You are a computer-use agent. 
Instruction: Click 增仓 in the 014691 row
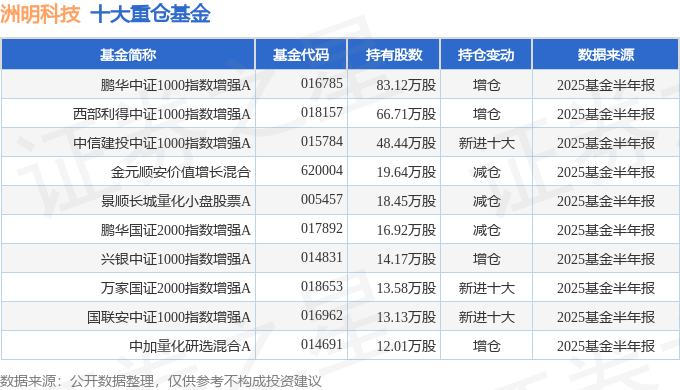coord(487,347)
